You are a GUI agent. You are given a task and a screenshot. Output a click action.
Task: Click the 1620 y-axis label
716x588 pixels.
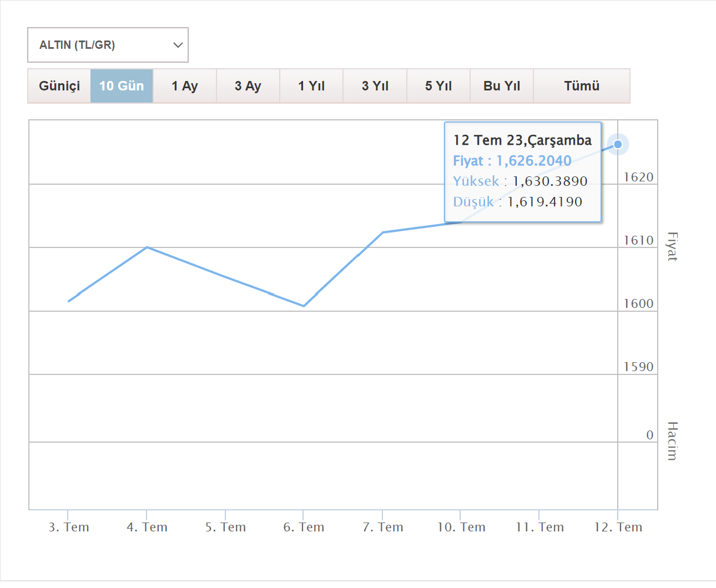(638, 177)
